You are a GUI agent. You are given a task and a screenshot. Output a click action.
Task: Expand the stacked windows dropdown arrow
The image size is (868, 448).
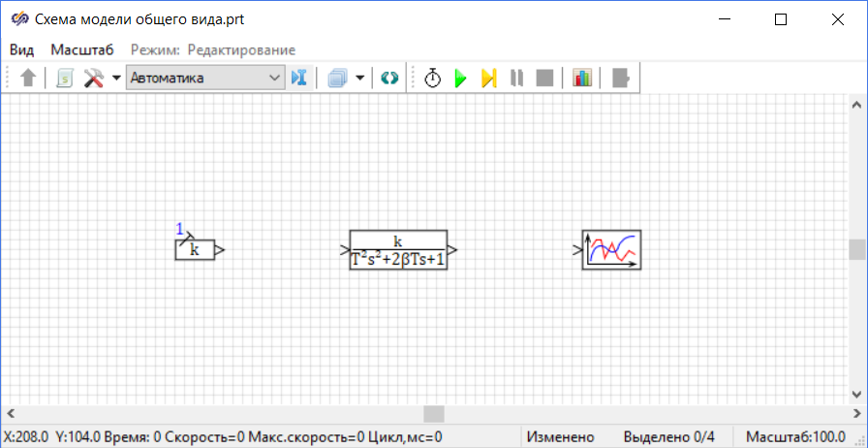tap(360, 79)
